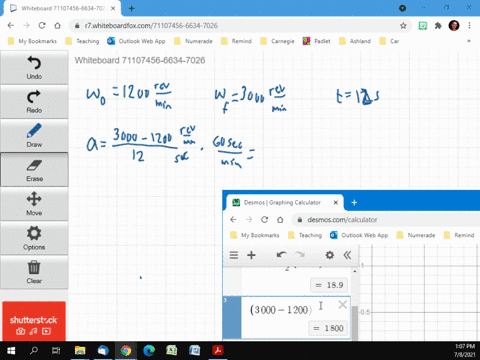Click Desmos undo arrow
This screenshot has width=480, height=360.
click(x=281, y=255)
